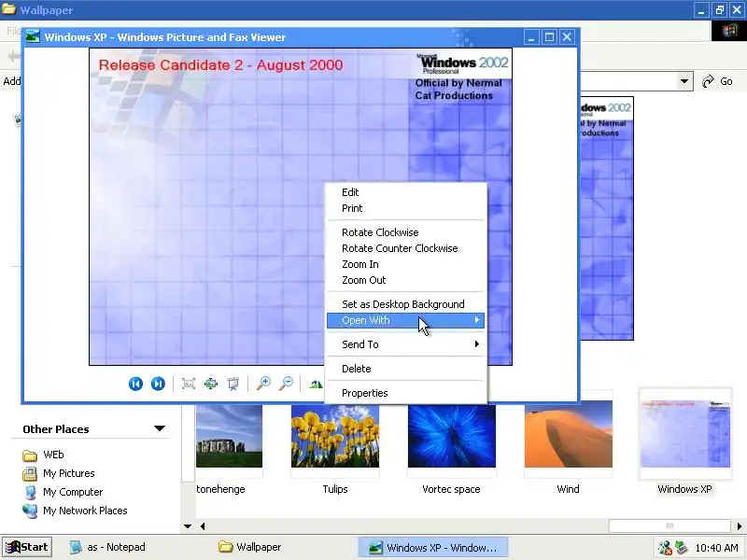The height and width of the screenshot is (560, 747).
Task: Open My Pictures link
Action: click(x=68, y=473)
